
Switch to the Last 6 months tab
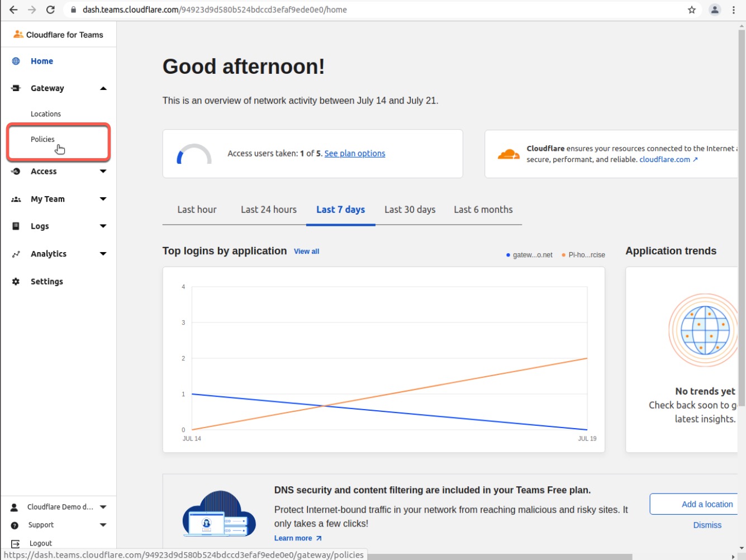tap(483, 210)
